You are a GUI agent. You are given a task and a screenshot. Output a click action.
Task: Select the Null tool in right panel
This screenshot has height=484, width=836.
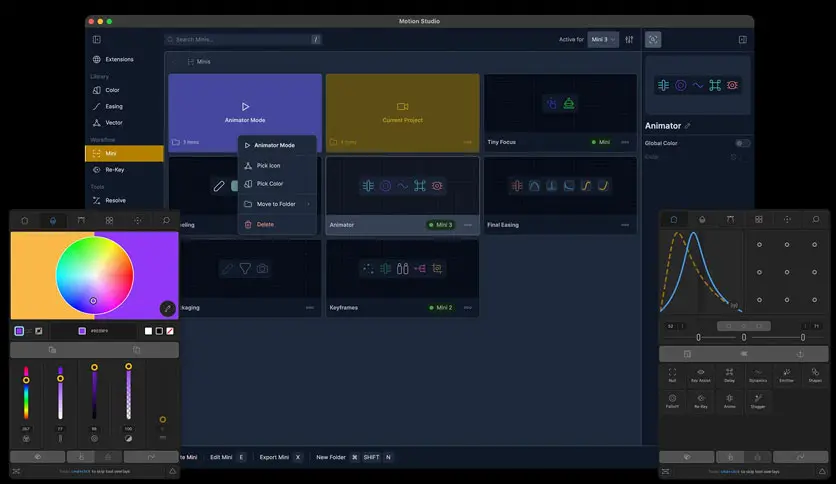pyautogui.click(x=672, y=375)
